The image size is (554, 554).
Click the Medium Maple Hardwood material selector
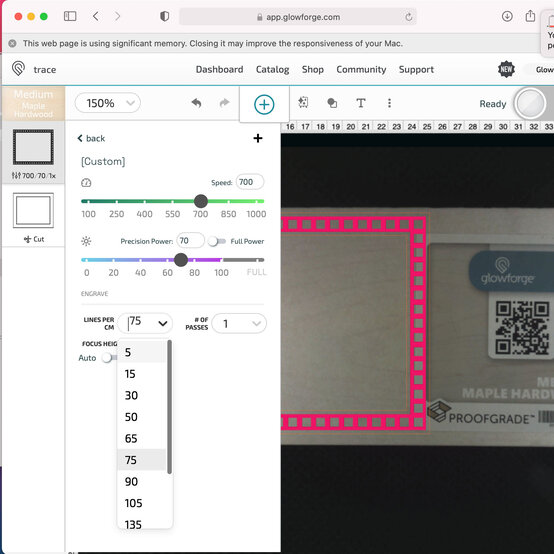tap(33, 104)
